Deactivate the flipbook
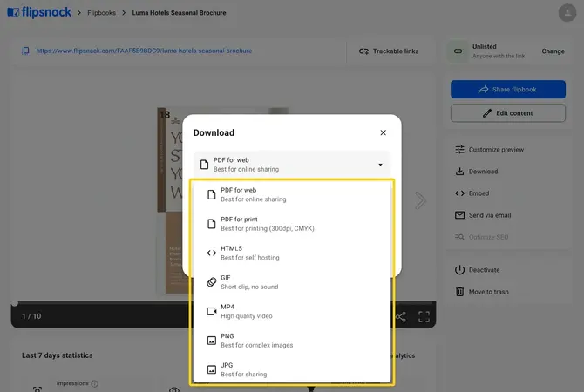Image resolution: width=584 pixels, height=392 pixels. coord(477,270)
